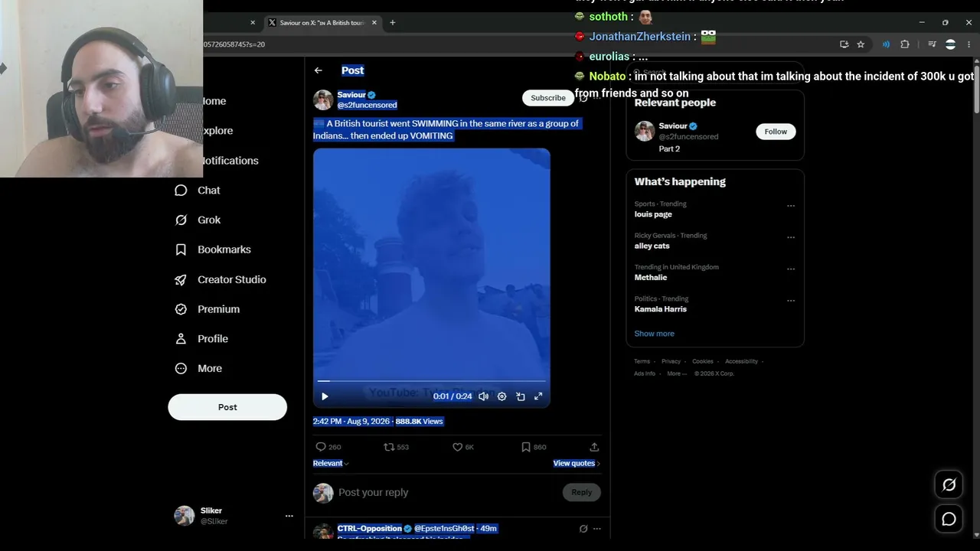Open the Privacy footer link
The width and height of the screenshot is (980, 551).
(x=671, y=361)
